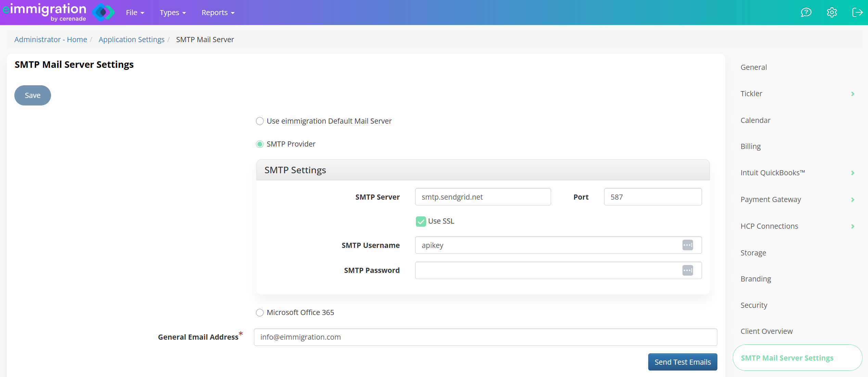Go to Application Settings breadcrumb
The image size is (868, 377).
tap(131, 40)
